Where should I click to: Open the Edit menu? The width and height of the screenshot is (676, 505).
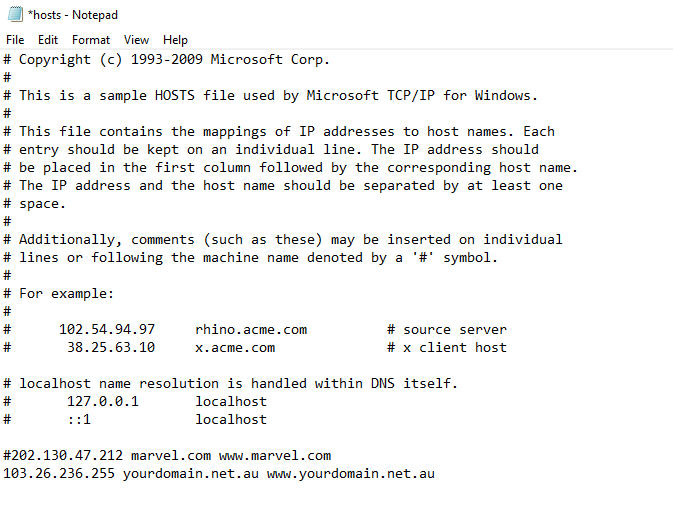pos(48,40)
